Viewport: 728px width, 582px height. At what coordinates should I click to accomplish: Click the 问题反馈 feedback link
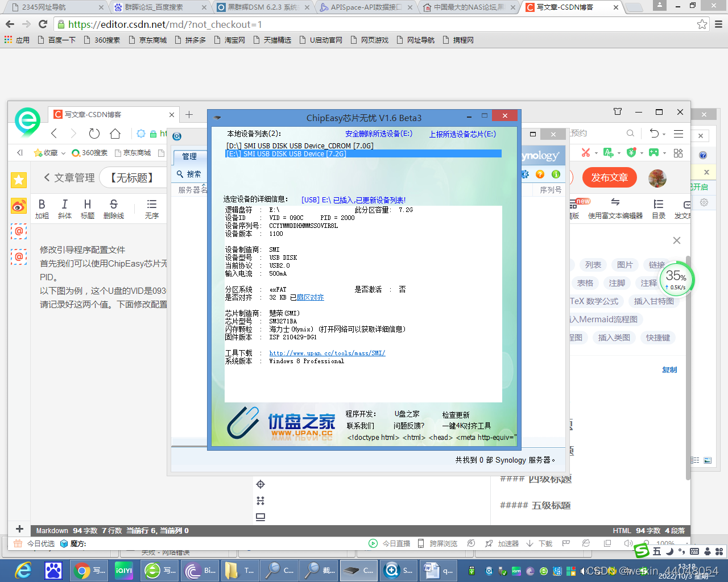coord(409,426)
